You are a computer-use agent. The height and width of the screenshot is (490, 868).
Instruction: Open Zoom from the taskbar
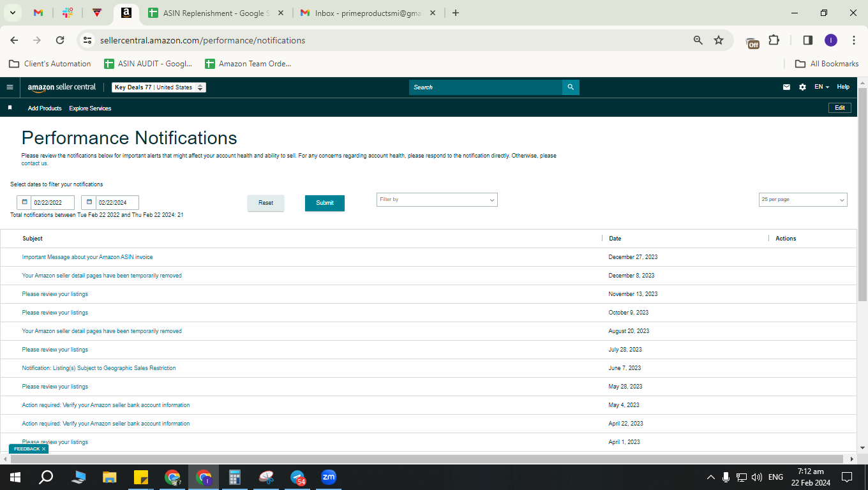[329, 477]
